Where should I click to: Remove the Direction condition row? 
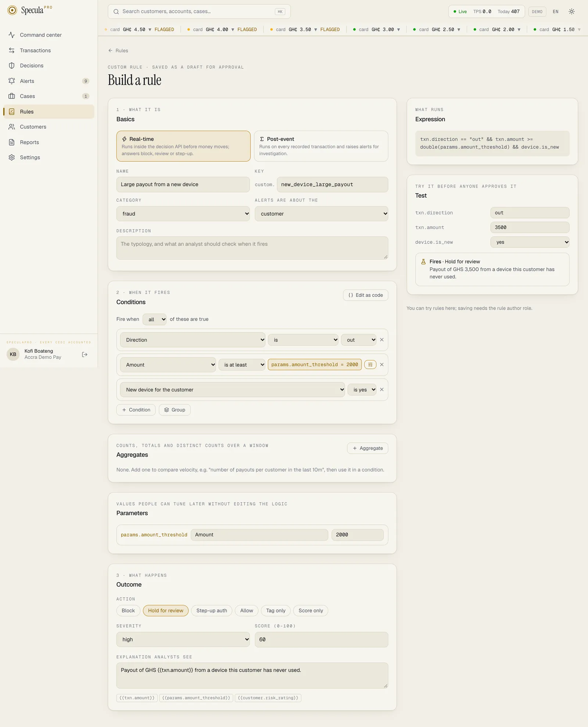(382, 340)
